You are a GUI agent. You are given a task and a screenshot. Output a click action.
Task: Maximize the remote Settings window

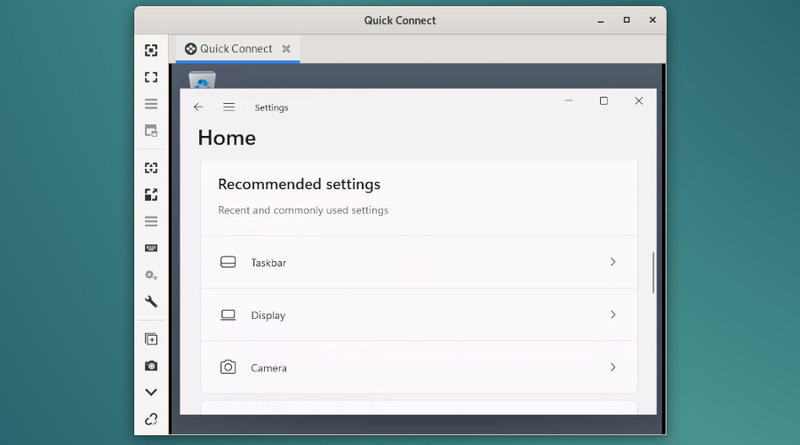click(x=604, y=101)
